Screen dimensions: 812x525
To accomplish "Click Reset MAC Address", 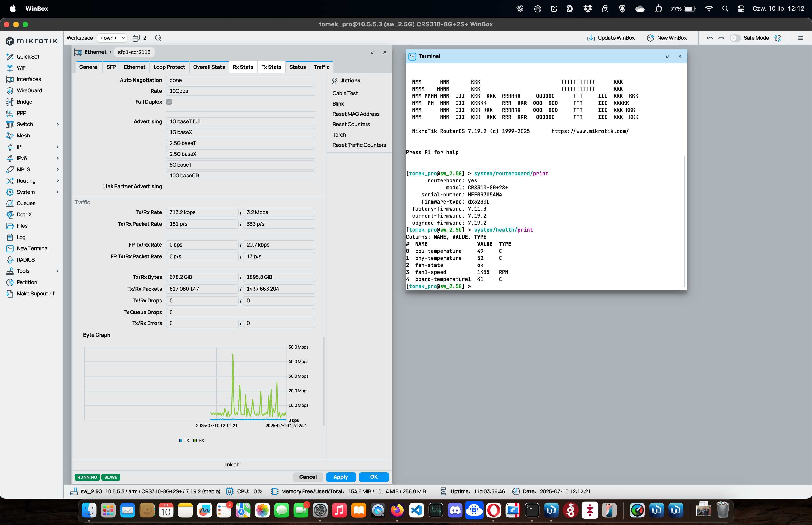I will click(x=356, y=114).
